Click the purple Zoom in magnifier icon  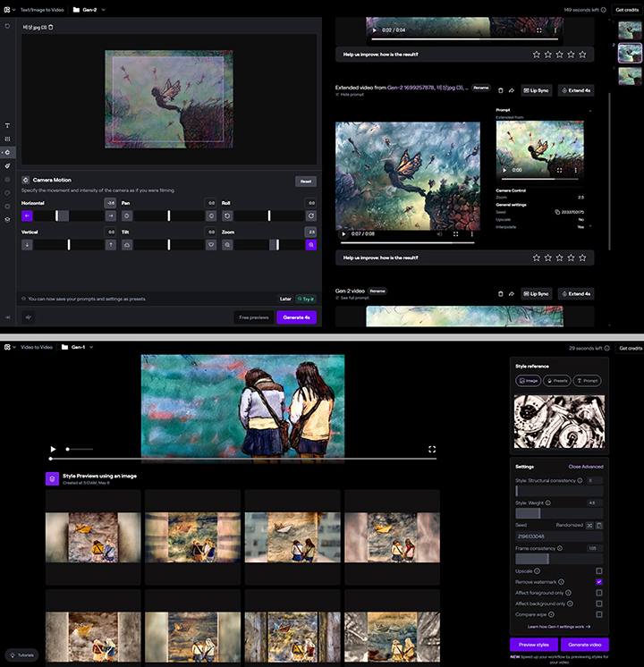pyautogui.click(x=311, y=245)
